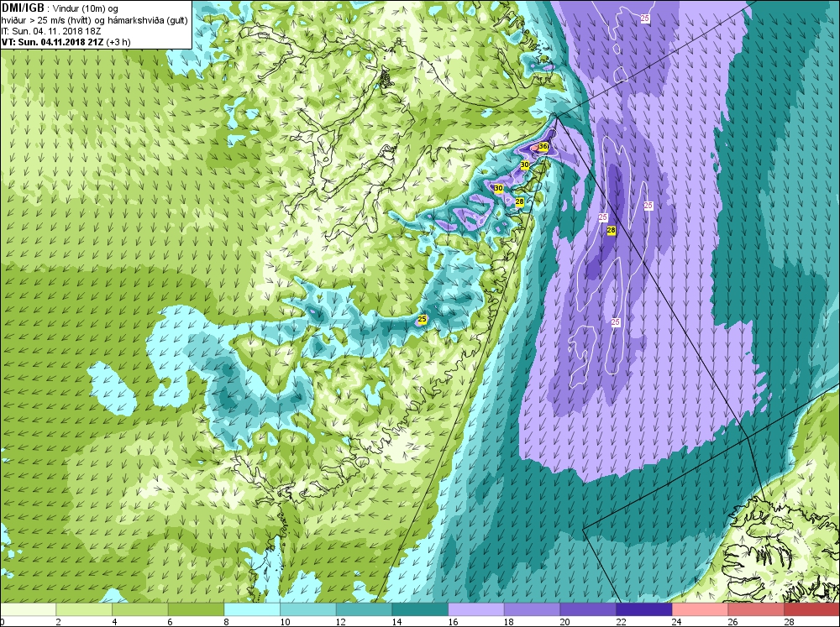Click the legend scale number 16
The height and width of the screenshot is (627, 840).
(x=453, y=622)
